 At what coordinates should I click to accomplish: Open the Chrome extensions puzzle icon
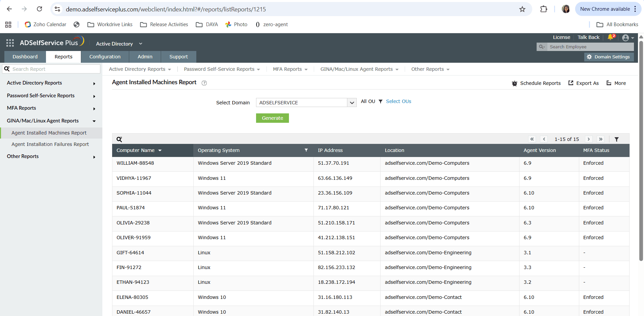[544, 9]
